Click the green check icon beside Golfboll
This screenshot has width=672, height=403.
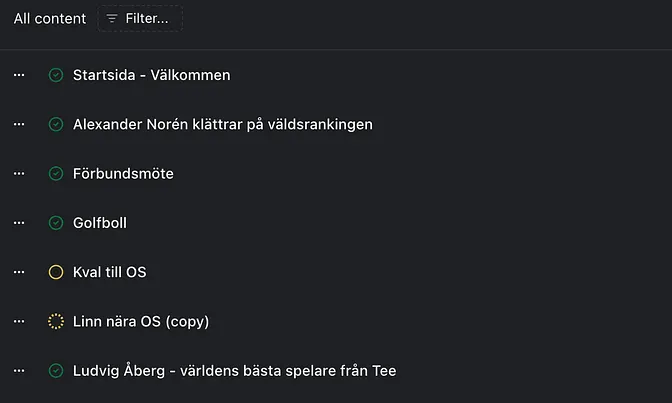(56, 222)
